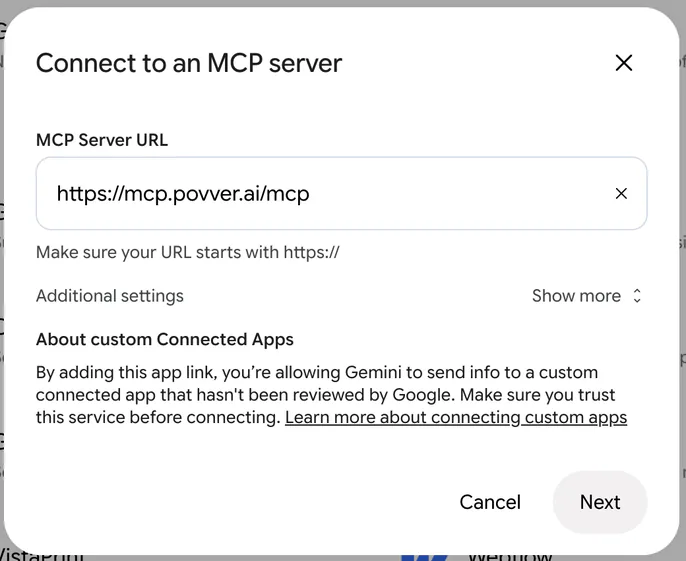The width and height of the screenshot is (686, 561).
Task: Close the Connect to an MCP server dialog
Action: point(623,63)
